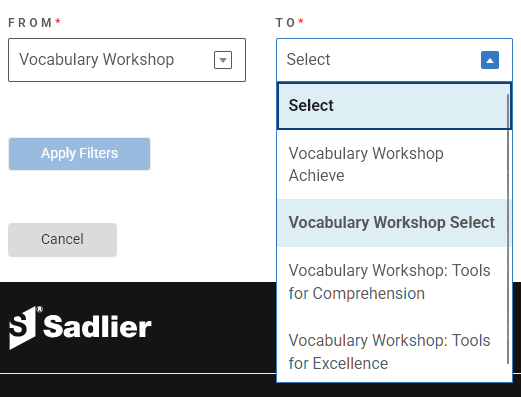Click the FROM field label

click(x=30, y=23)
